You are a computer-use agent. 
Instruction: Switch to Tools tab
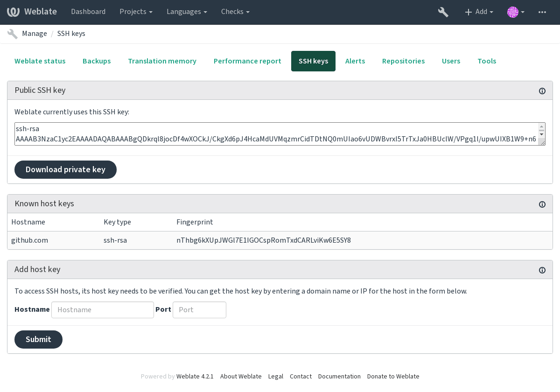[487, 61]
